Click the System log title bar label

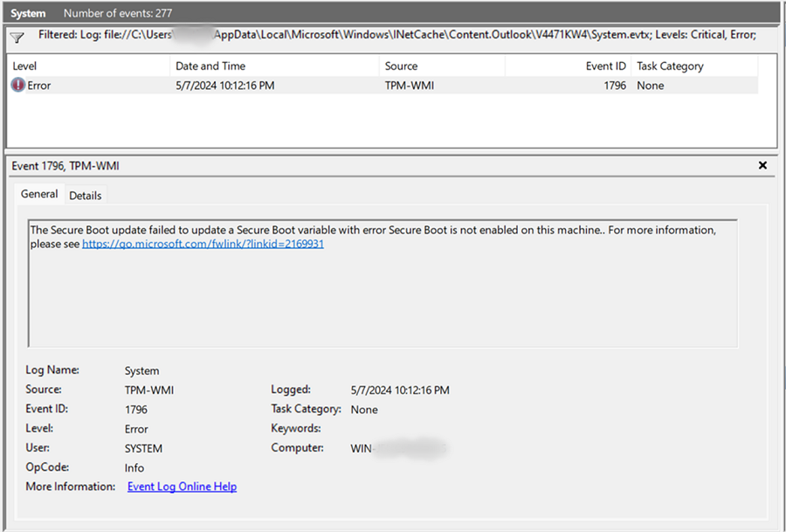[27, 12]
